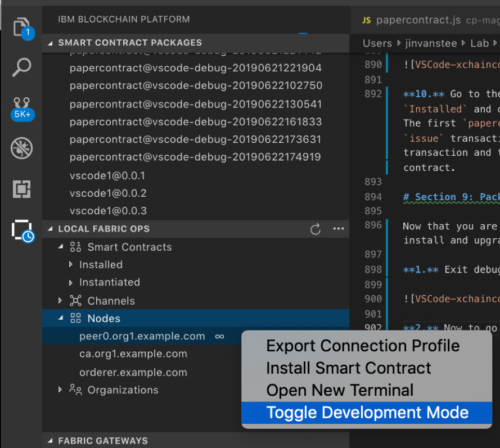Select package papercontract@vscode-debug-20190622161833
This screenshot has height=448, width=500.
coord(196,122)
